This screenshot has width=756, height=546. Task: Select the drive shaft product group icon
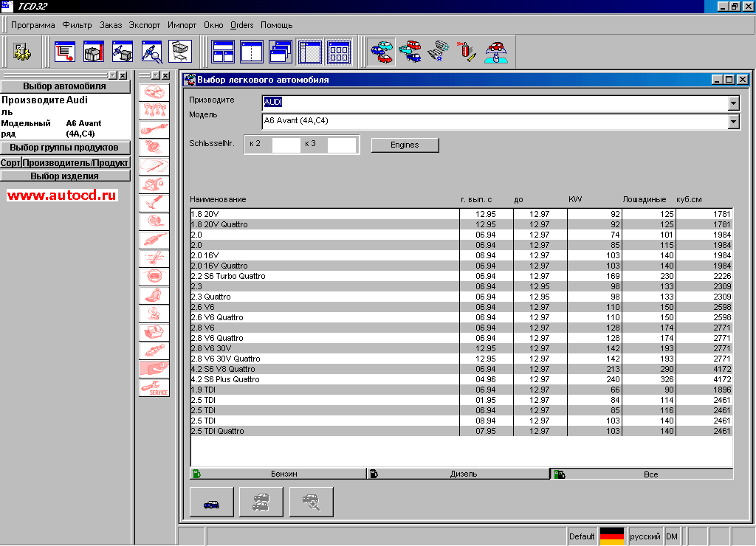[x=154, y=129]
